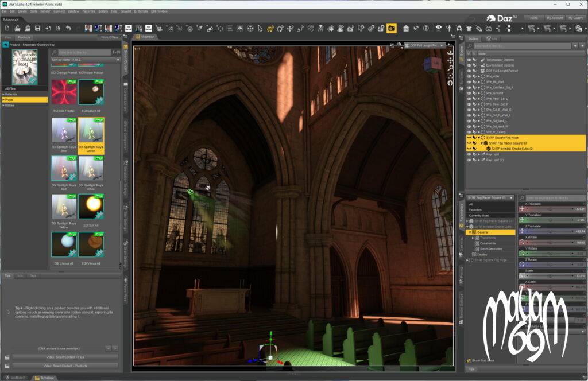Hide the Pre_Ground node

click(x=469, y=93)
